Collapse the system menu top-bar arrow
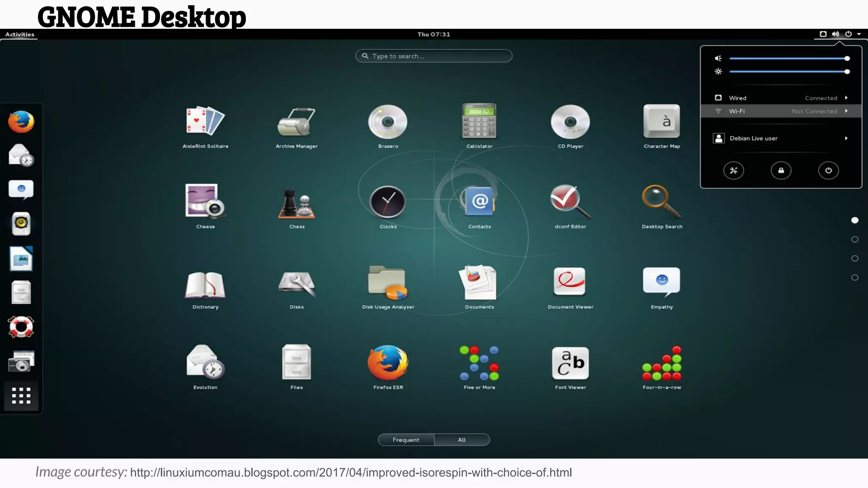 pyautogui.click(x=859, y=34)
